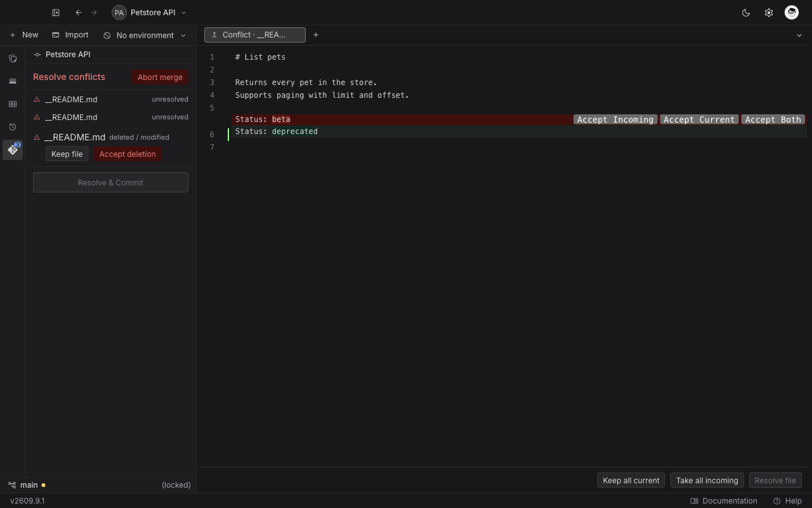Click Accept deletion button
The width and height of the screenshot is (812, 508).
[x=128, y=154]
